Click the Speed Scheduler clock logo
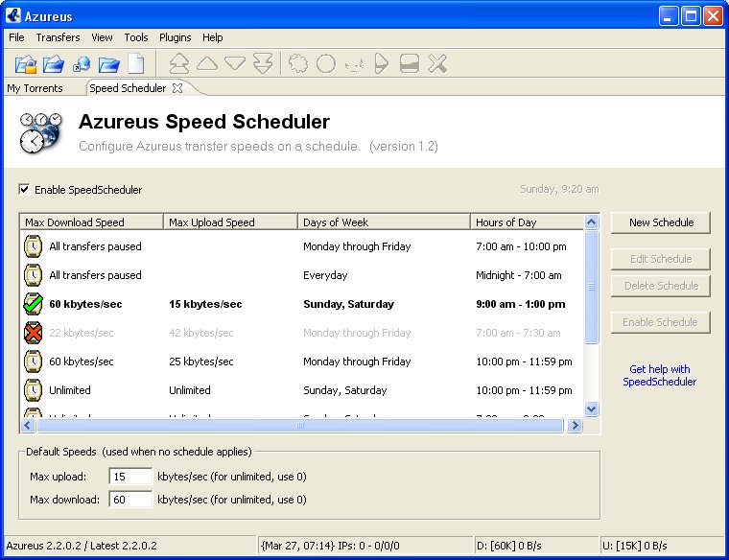The height and width of the screenshot is (560, 729). click(x=40, y=133)
